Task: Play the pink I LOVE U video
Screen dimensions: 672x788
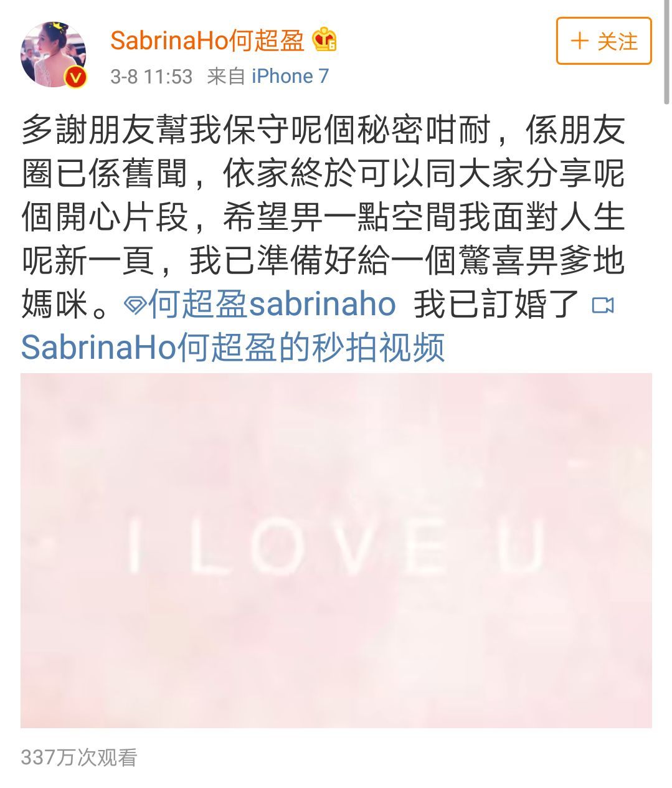Action: [336, 551]
